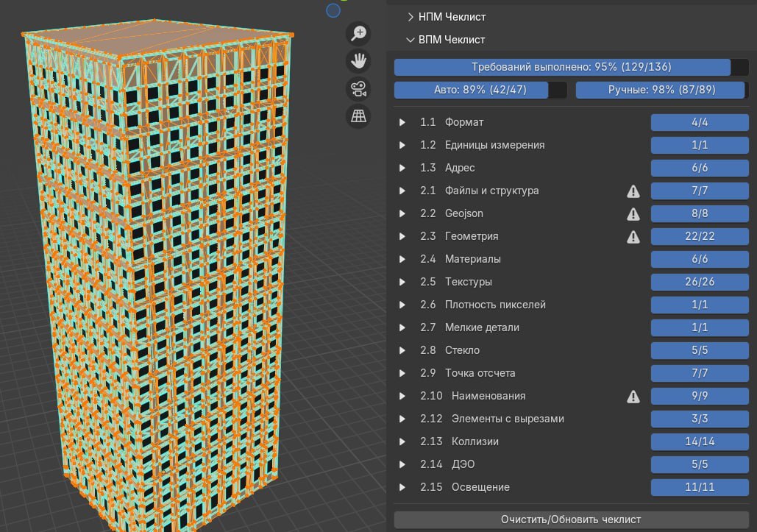Click the Ручные 98% progress bar
Viewport: 757px width, 532px height.
[662, 90]
